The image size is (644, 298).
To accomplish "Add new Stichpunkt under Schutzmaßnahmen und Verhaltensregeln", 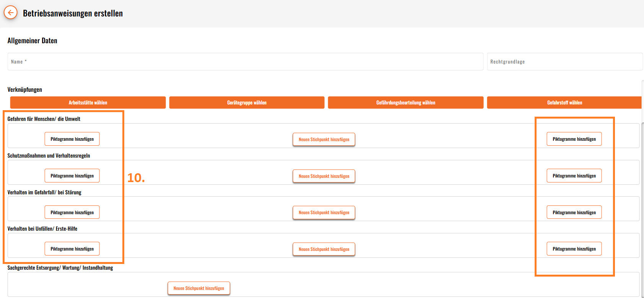I will [324, 176].
